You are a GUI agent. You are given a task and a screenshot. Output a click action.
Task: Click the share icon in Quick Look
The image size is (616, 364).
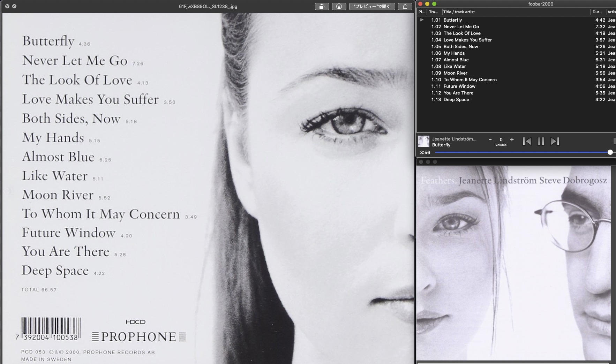coord(405,6)
